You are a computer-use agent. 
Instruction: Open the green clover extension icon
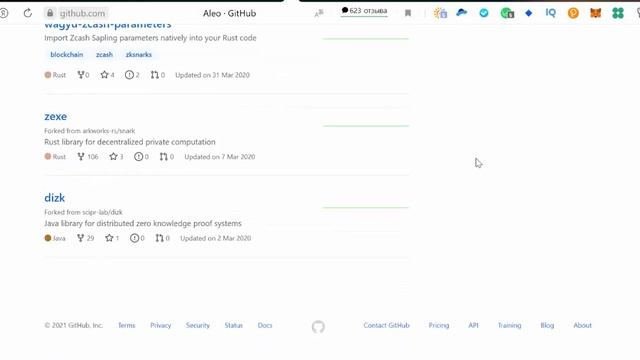(x=618, y=13)
